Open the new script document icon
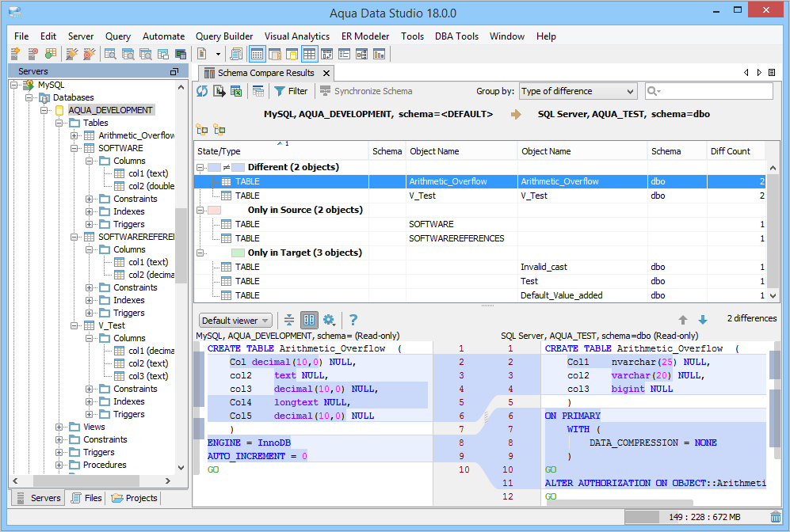 click(x=202, y=54)
